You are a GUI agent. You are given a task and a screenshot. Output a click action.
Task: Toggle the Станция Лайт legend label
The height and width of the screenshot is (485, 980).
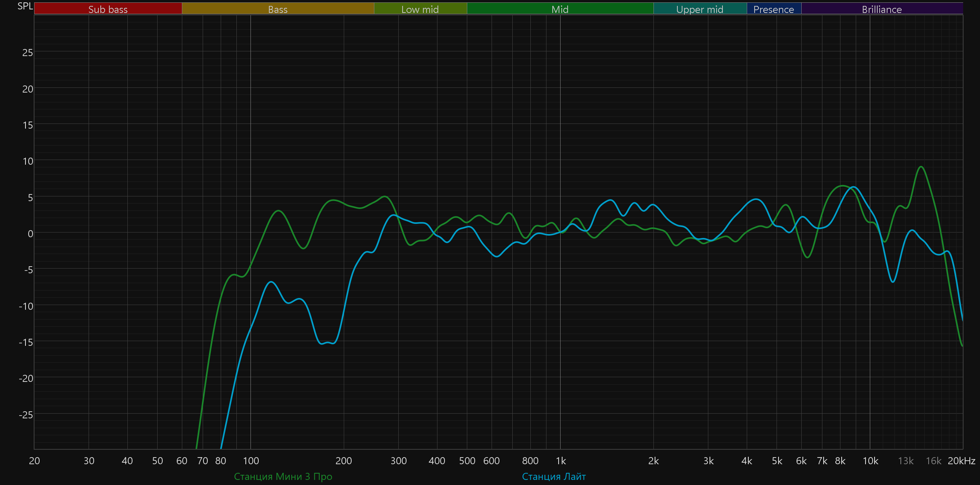[x=554, y=476]
